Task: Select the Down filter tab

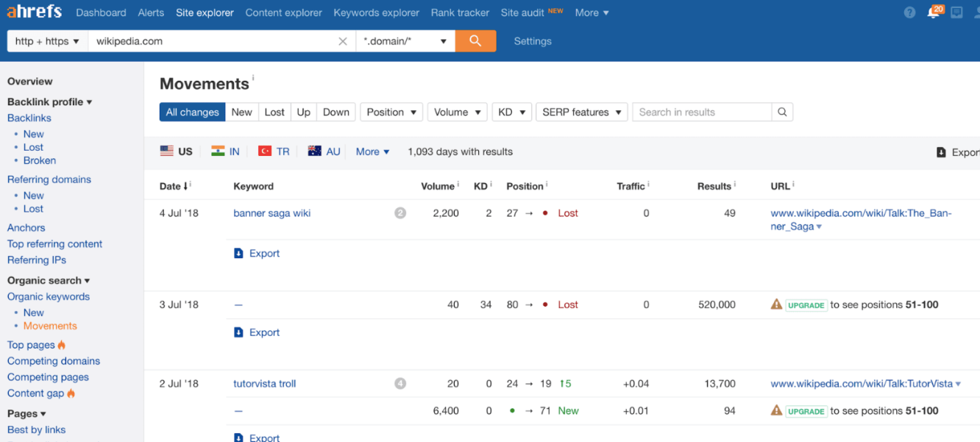Action: [336, 112]
